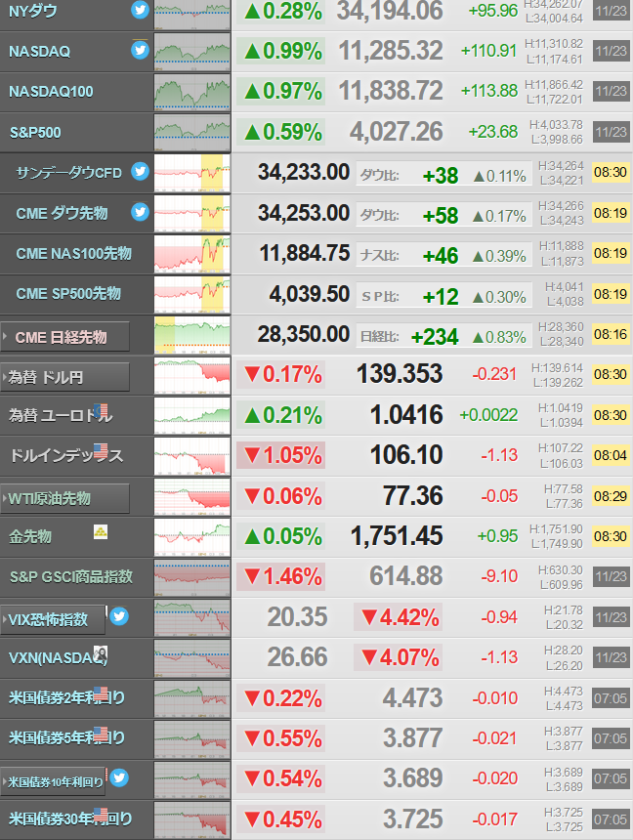The image size is (633, 840).
Task: Click the gold bars icon beside 金先物
Action: tap(101, 532)
